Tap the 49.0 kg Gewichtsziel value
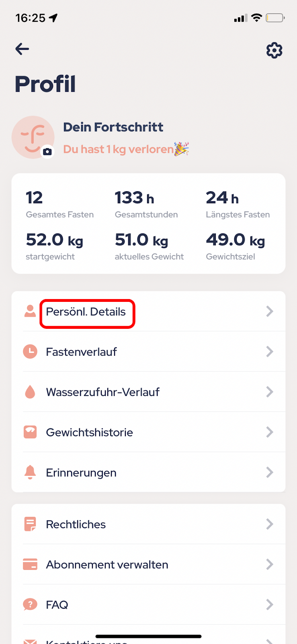This screenshot has width=297, height=644. point(236,240)
